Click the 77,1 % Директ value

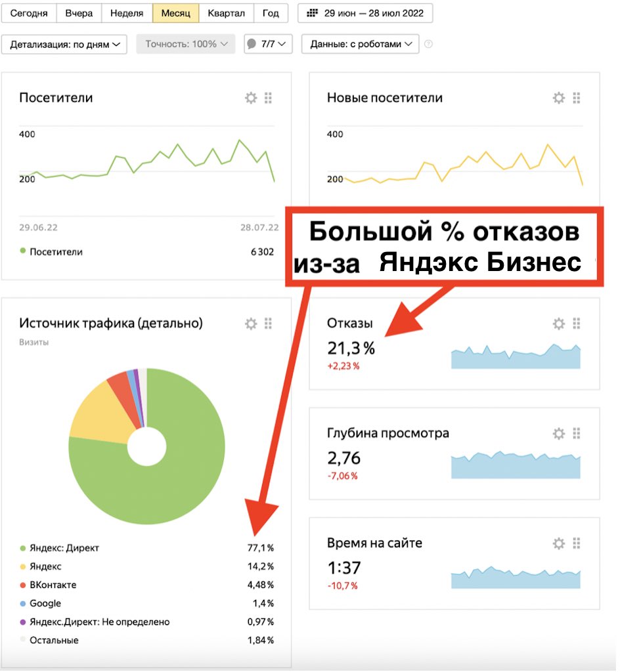(261, 548)
